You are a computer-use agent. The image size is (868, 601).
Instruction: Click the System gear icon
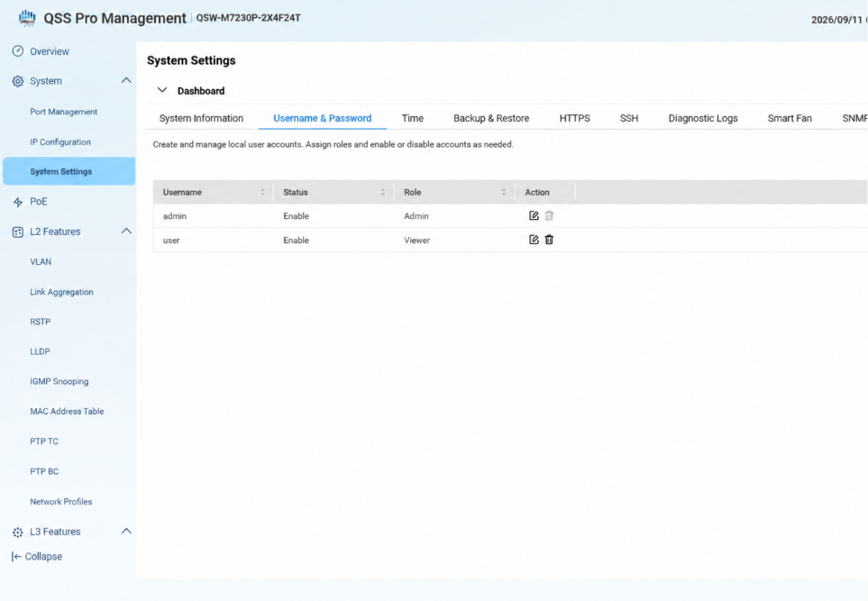tap(18, 81)
